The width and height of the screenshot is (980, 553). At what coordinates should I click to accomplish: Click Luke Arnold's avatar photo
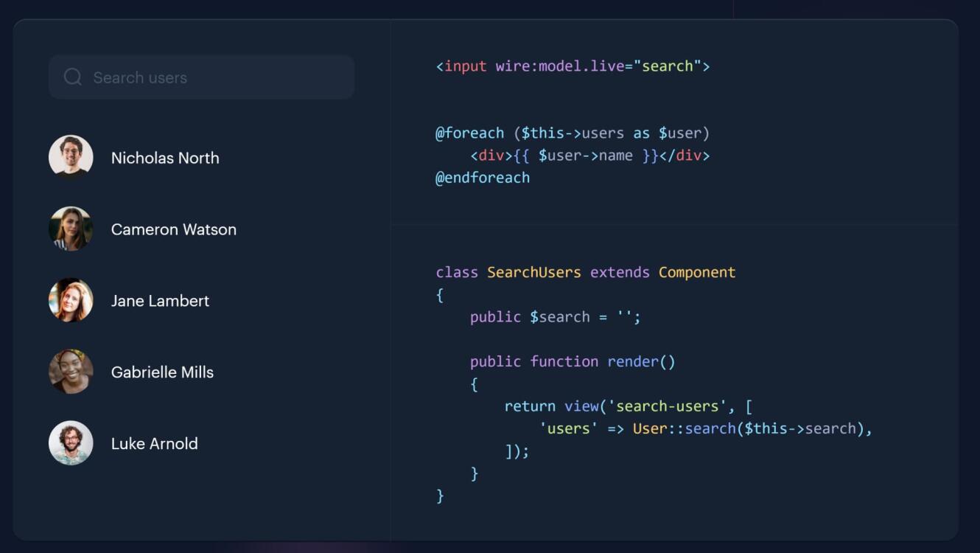point(71,443)
